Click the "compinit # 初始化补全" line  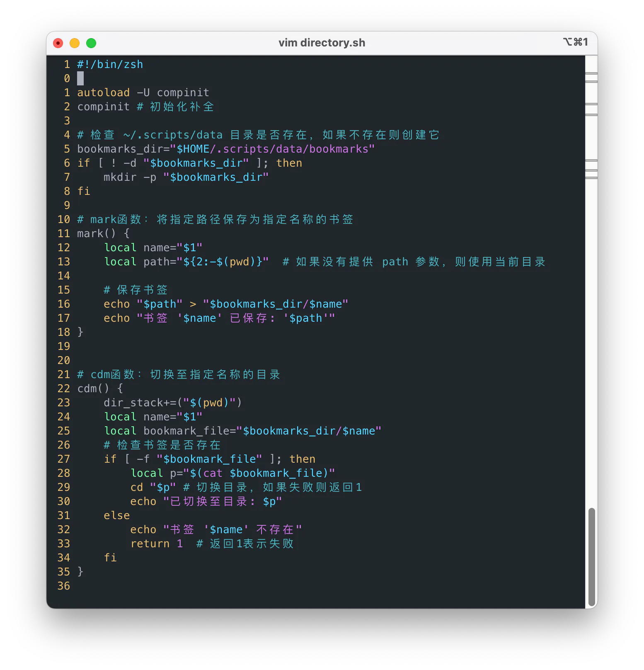click(x=145, y=107)
